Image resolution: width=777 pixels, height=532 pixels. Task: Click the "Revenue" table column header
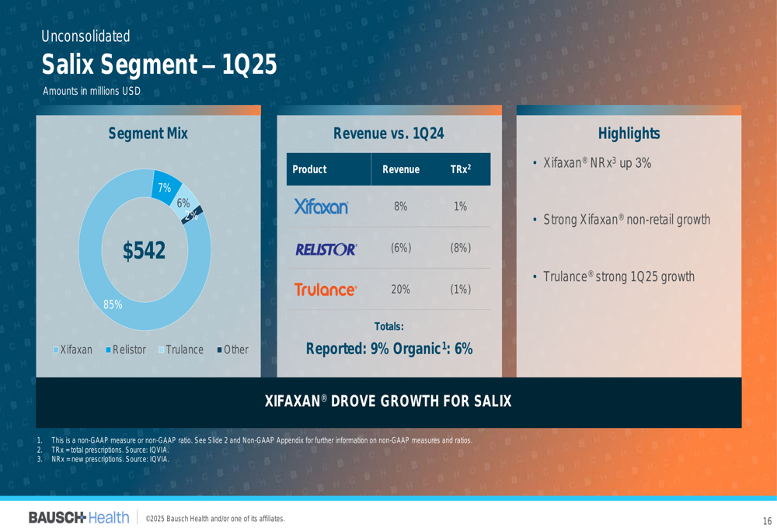[x=401, y=169]
